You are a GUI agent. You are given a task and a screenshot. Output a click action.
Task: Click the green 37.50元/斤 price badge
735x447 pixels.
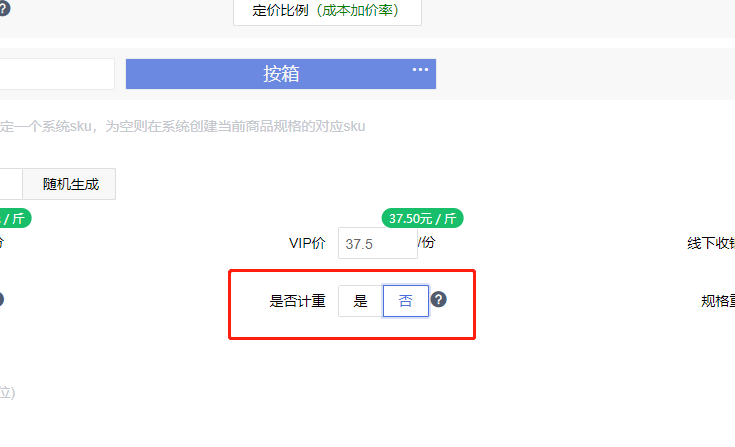[x=422, y=218]
